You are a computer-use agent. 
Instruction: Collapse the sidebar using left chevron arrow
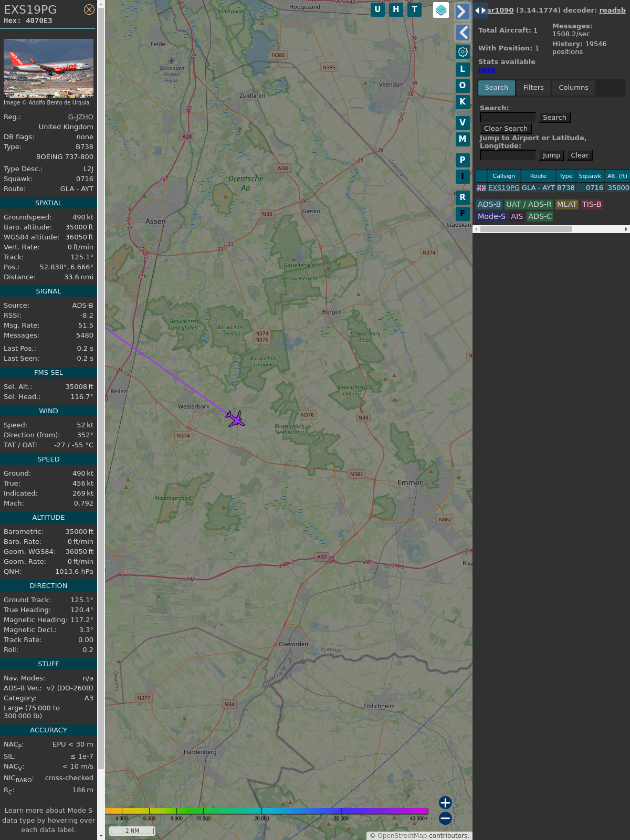(462, 33)
